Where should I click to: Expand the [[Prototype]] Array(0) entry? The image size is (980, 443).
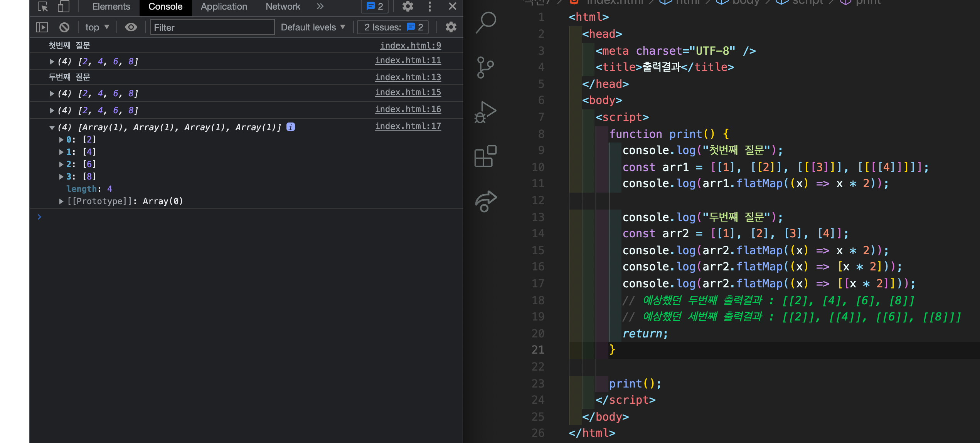(x=61, y=201)
